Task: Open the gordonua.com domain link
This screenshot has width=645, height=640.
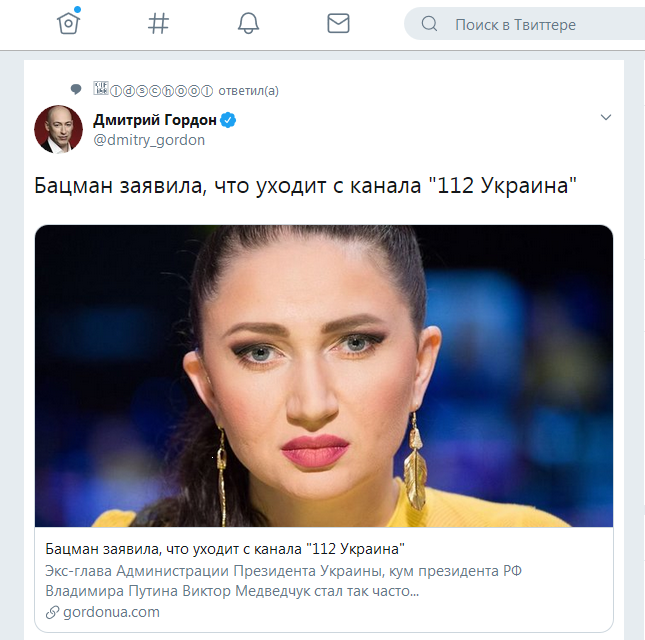Action: tap(111, 612)
